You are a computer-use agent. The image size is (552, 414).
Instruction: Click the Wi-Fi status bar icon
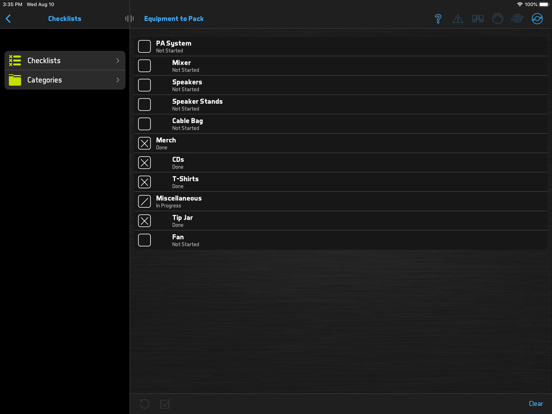(520, 4)
